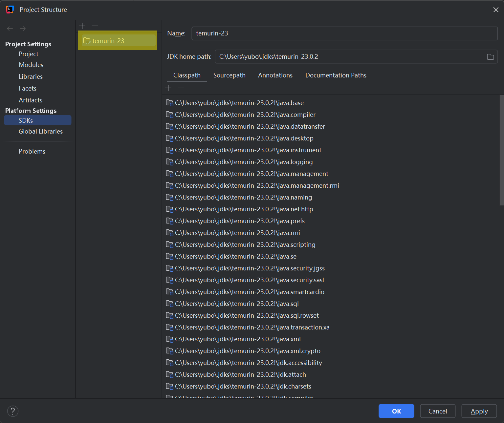Select SDKs under Platform Settings
The height and width of the screenshot is (423, 504).
tap(38, 120)
